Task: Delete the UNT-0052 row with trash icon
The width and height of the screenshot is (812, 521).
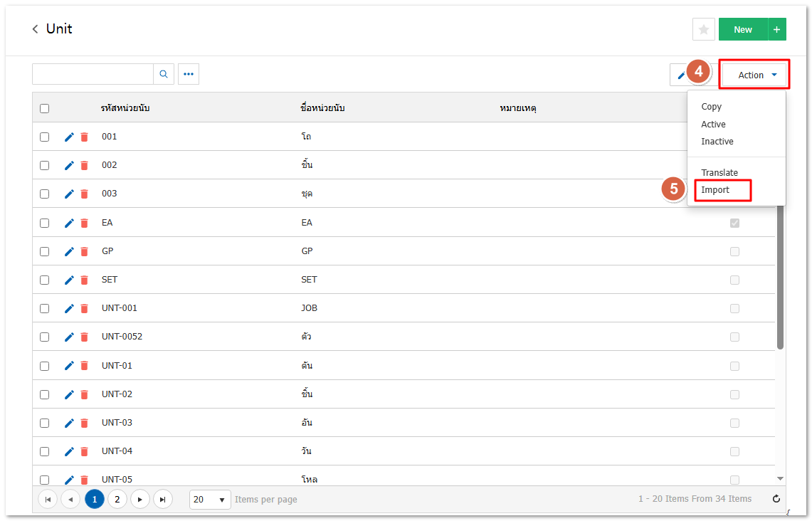Action: coord(84,337)
